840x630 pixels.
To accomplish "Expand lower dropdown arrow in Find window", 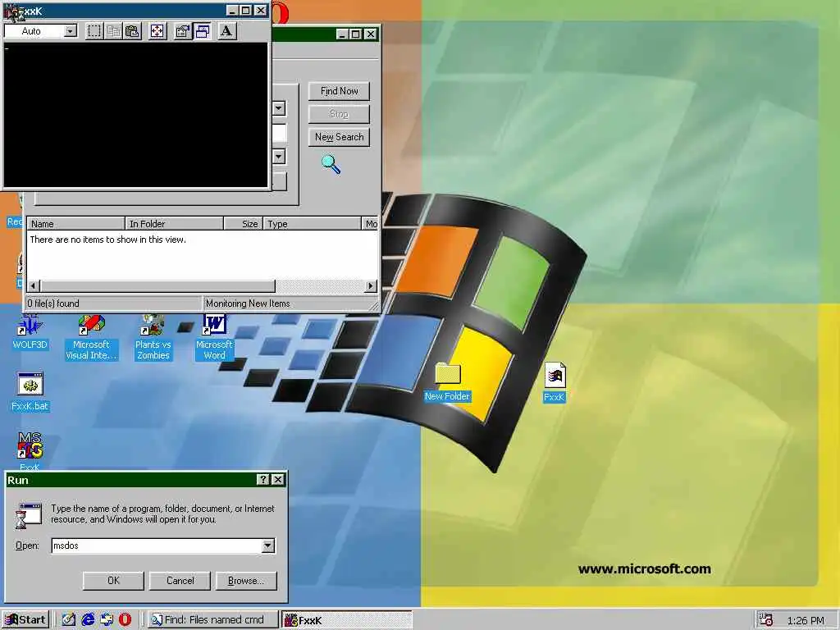I will (279, 157).
